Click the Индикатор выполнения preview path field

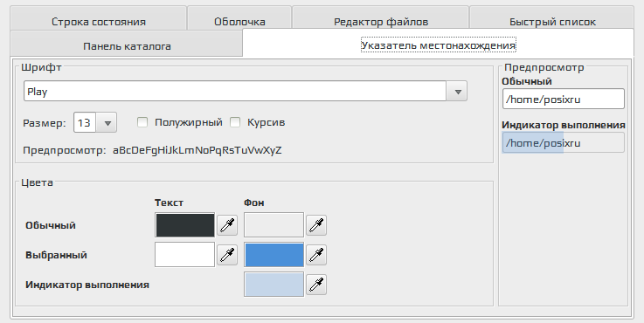(563, 143)
